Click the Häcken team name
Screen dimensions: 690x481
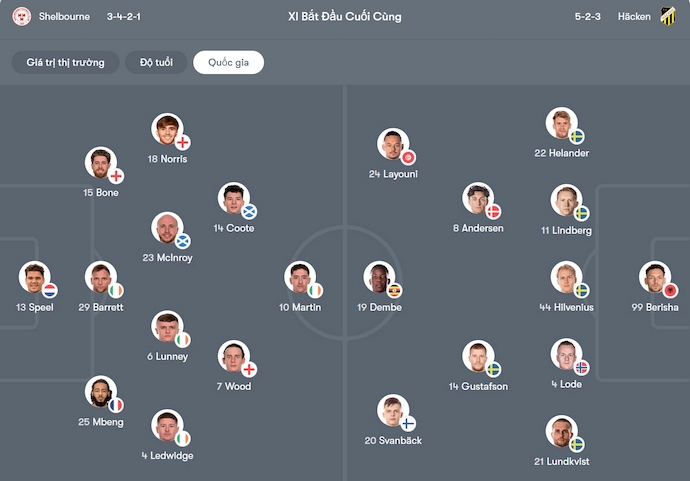[x=634, y=16]
